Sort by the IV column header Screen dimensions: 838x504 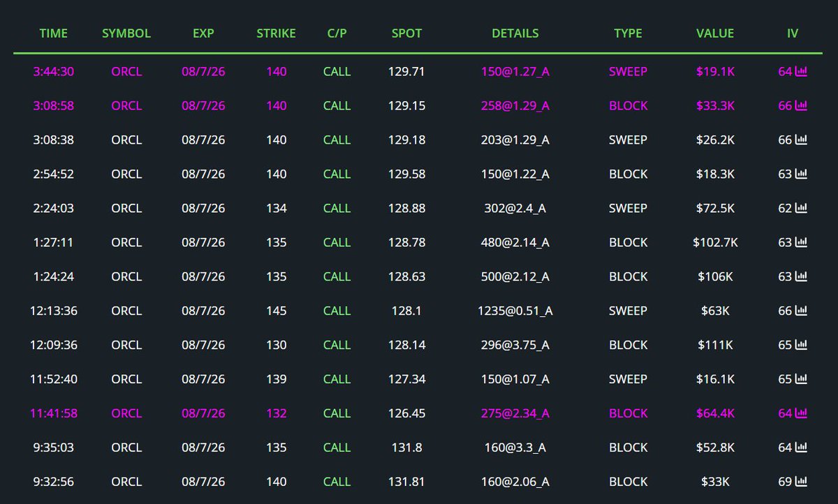[x=793, y=33]
